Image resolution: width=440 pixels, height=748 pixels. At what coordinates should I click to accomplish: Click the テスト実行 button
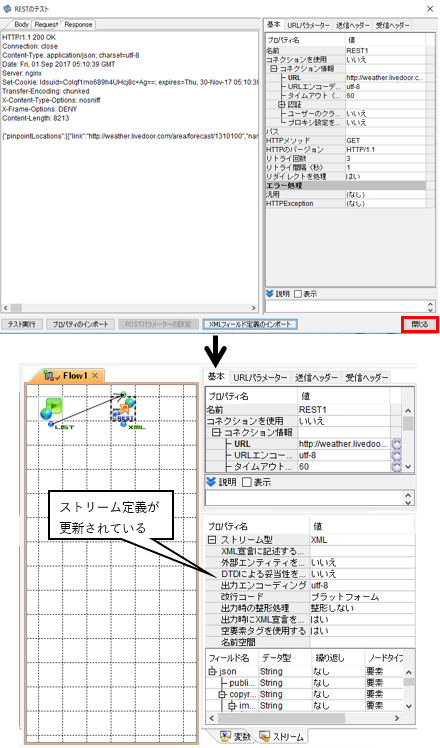pos(22,324)
